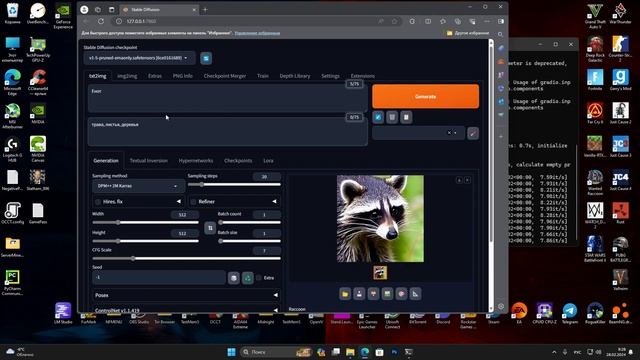Image resolution: width=640 pixels, height=360 pixels.
Task: Click the Width slider
Action: (x=146, y=222)
